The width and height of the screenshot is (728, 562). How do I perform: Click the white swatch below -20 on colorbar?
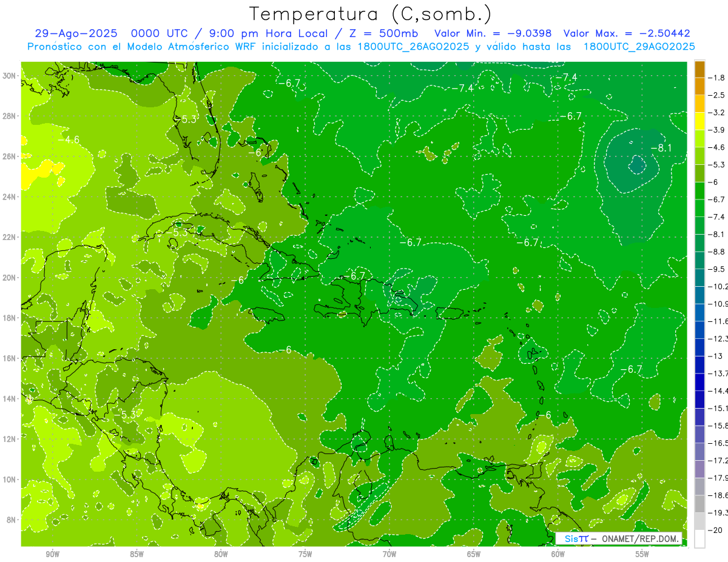(x=699, y=538)
